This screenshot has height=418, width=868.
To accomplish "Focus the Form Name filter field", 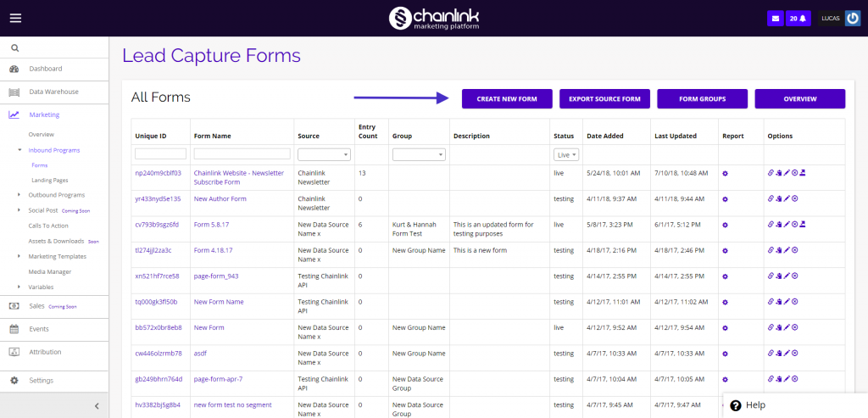I will 242,154.
